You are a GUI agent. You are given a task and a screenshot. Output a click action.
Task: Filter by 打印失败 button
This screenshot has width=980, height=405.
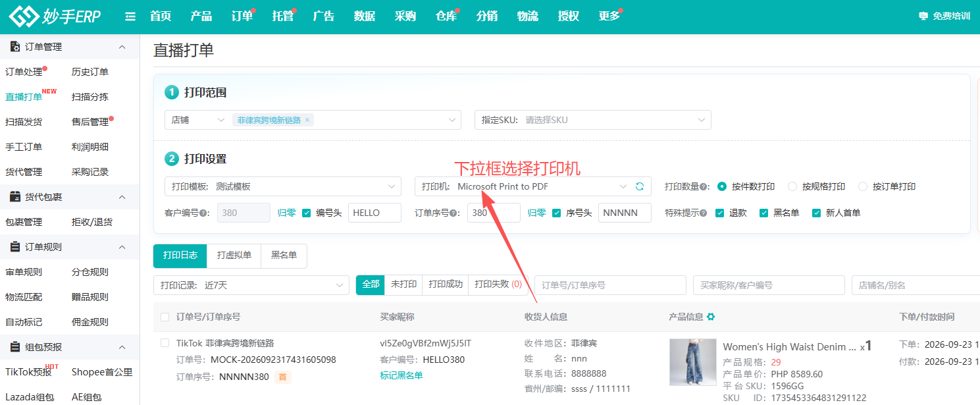(498, 284)
